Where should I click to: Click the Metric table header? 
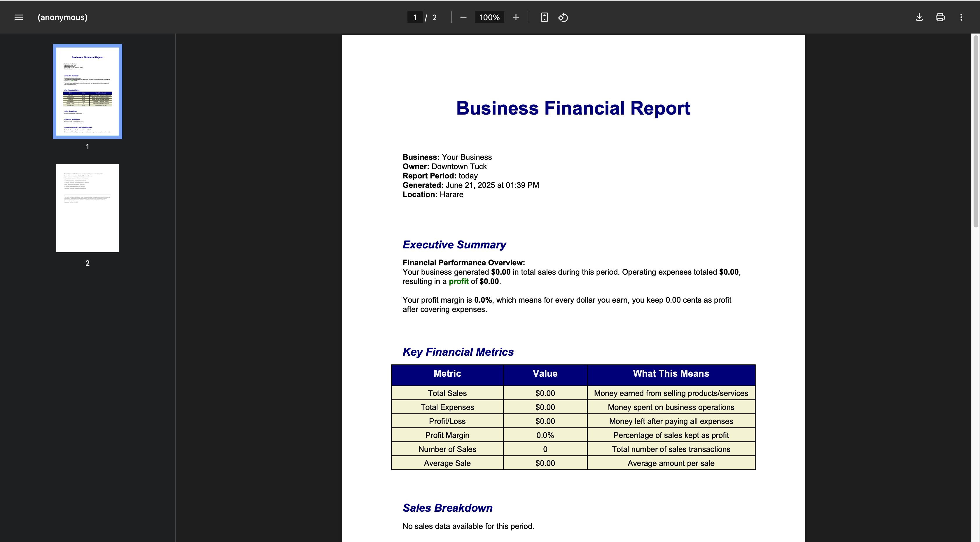tap(447, 373)
